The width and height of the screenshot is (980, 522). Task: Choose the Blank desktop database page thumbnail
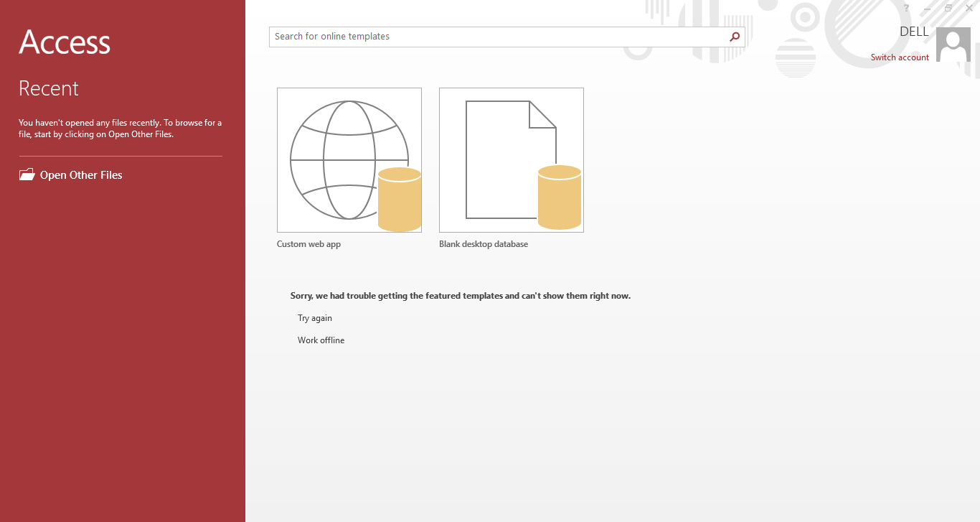point(512,160)
